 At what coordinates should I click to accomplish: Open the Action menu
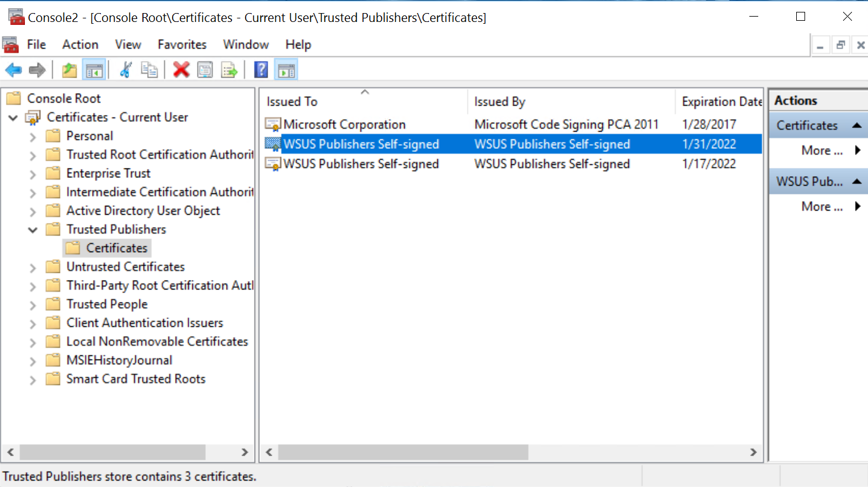[80, 44]
